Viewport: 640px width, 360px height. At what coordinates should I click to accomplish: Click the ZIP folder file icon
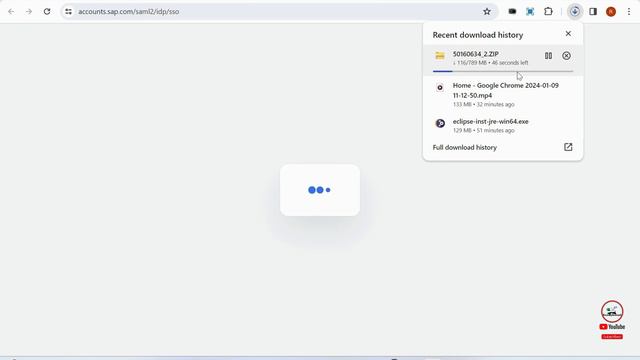point(440,56)
